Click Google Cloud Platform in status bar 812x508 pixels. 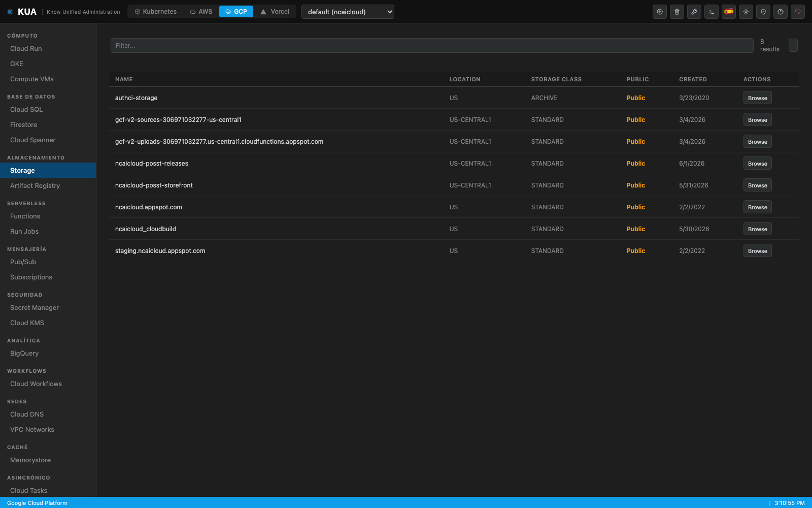pyautogui.click(x=37, y=503)
